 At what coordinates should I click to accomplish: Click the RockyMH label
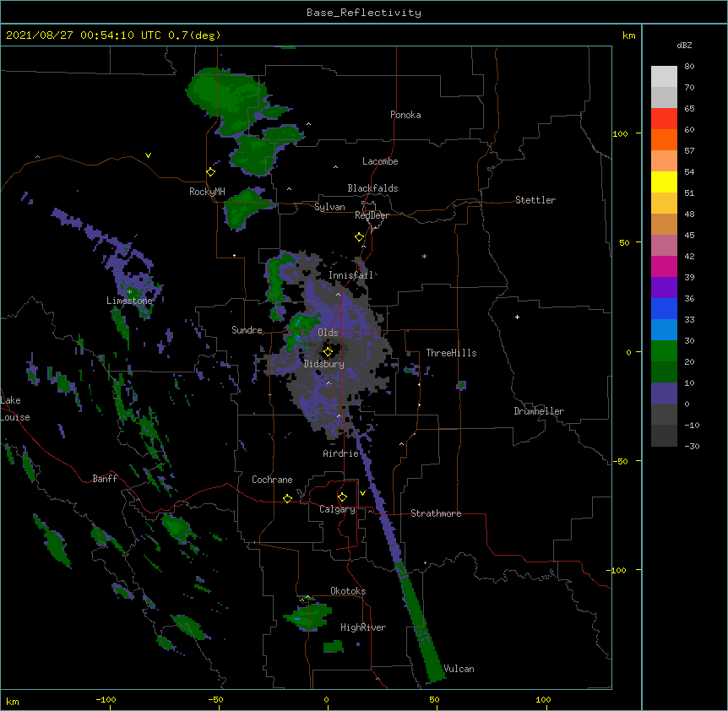(207, 192)
